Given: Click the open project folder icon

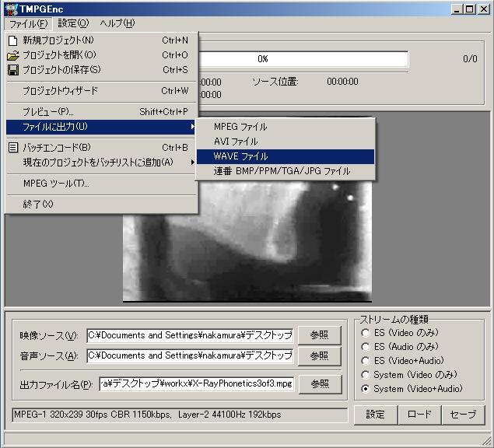Looking at the screenshot, I should [x=13, y=56].
